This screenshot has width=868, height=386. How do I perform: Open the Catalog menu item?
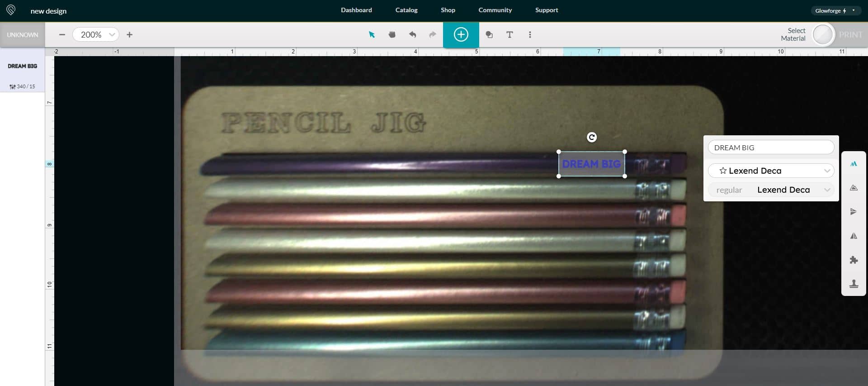pos(406,10)
